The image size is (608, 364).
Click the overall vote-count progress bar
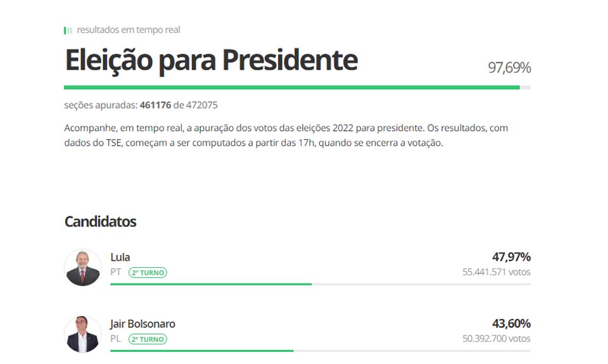click(x=297, y=87)
